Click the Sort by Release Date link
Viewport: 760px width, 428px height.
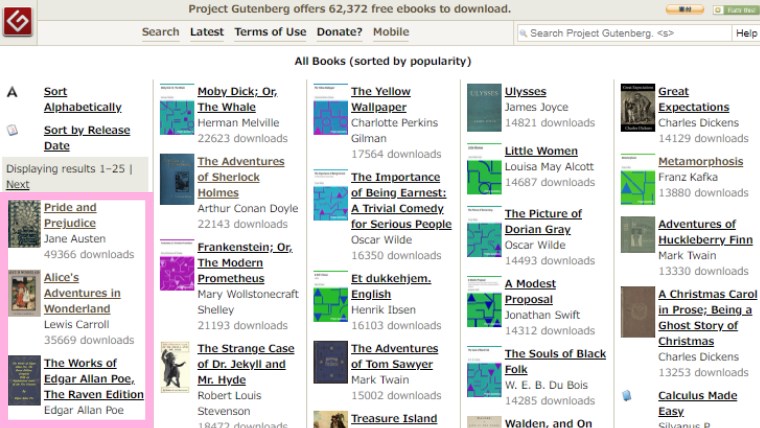[x=87, y=138]
